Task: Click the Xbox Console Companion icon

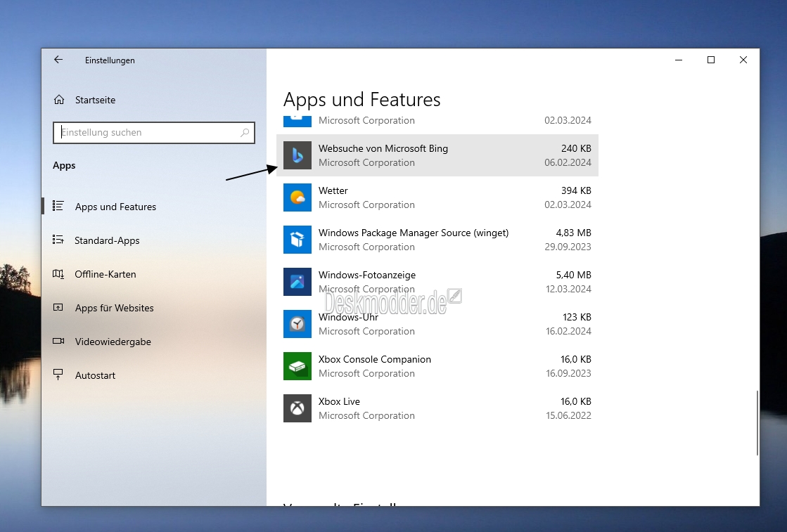Action: click(297, 366)
